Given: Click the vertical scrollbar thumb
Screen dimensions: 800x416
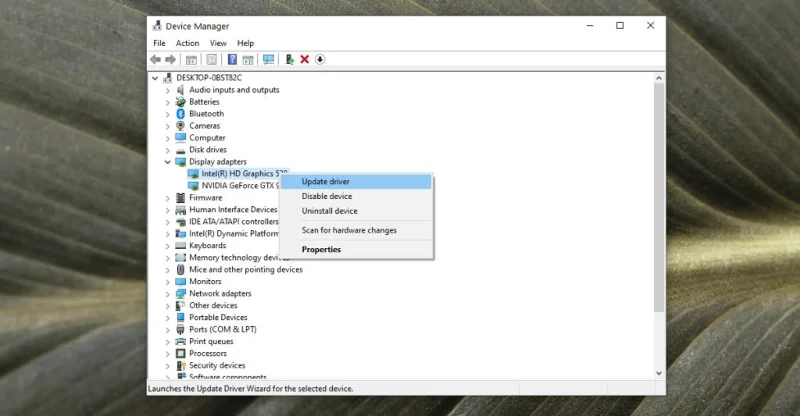Looking at the screenshot, I should (659, 198).
